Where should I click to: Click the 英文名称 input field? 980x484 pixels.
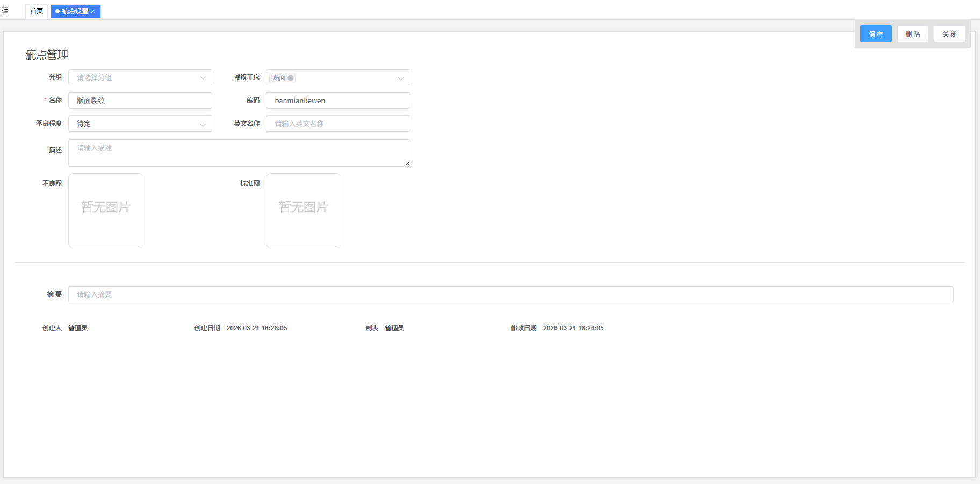[337, 124]
